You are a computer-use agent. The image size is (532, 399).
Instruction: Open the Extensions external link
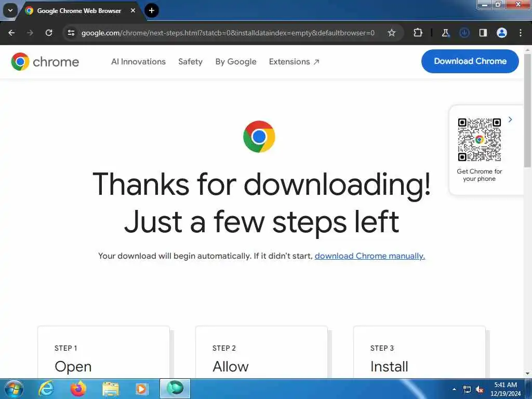pyautogui.click(x=294, y=62)
